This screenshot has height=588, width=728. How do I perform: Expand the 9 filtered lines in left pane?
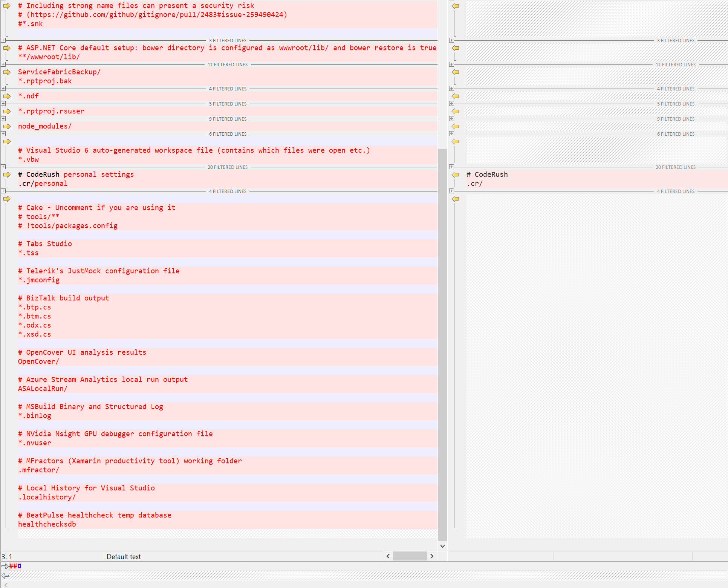pos(3,118)
